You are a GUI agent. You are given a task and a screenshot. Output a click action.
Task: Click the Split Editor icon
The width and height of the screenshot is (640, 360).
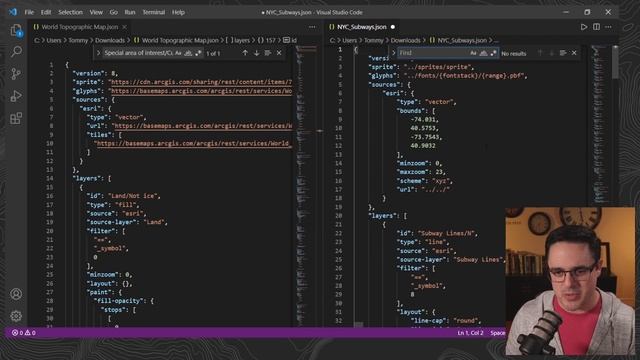596,27
